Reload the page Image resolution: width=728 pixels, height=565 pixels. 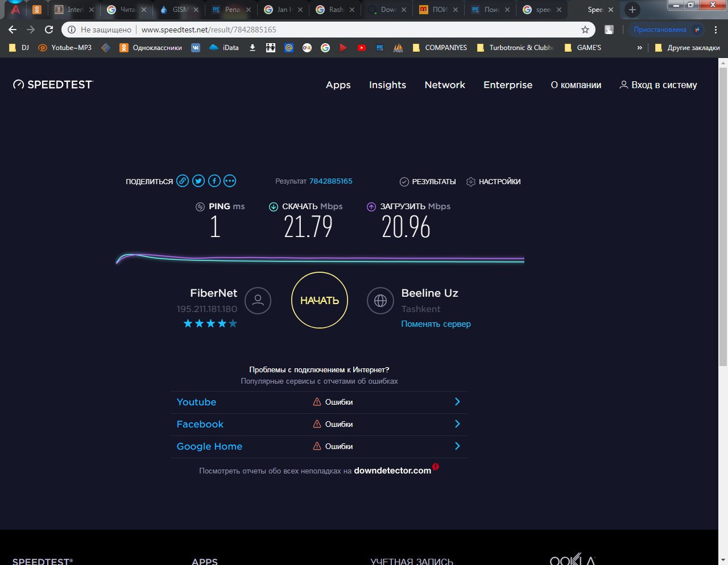[49, 30]
